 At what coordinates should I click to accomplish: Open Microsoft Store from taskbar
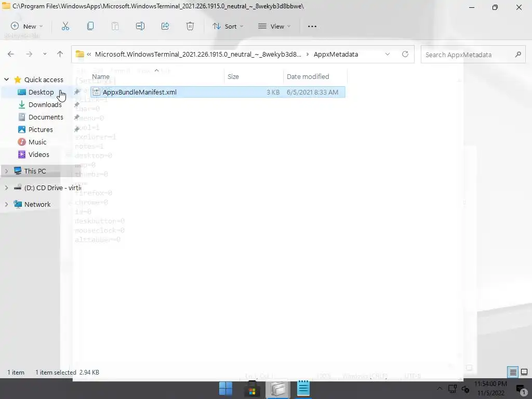252,389
